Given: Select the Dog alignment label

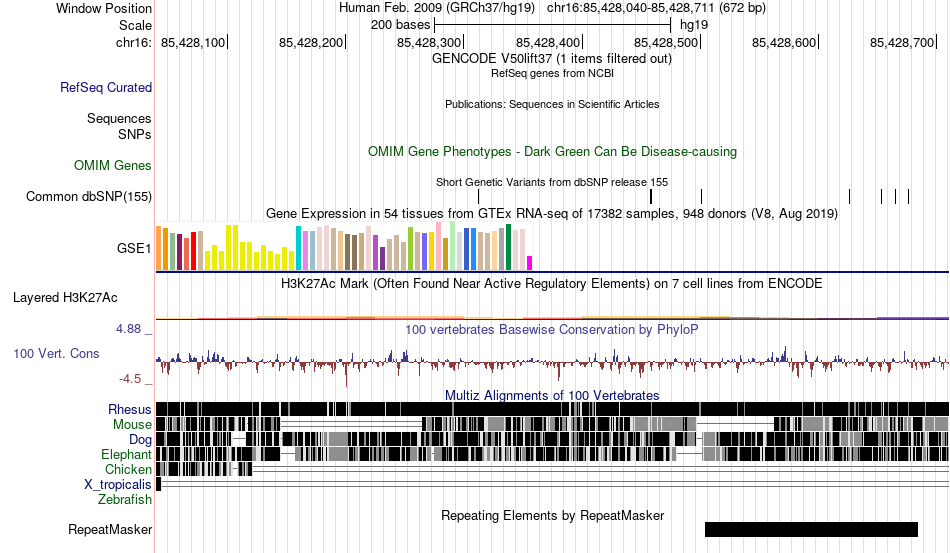Looking at the screenshot, I should pos(140,440).
